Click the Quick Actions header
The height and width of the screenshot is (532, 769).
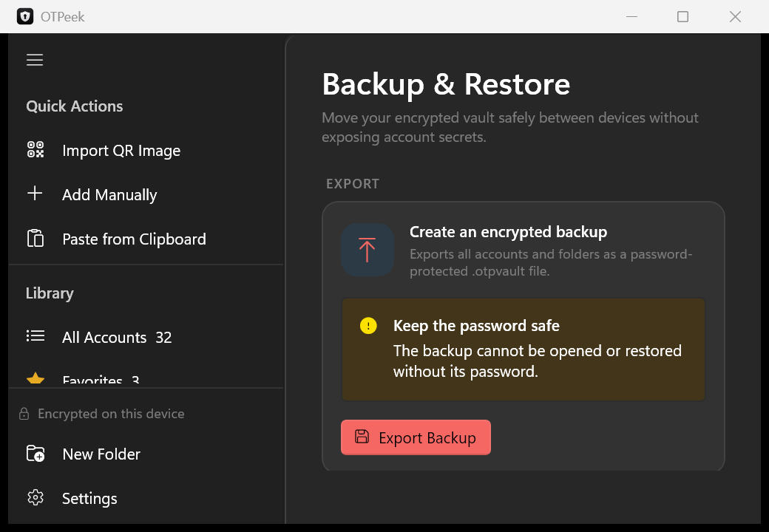(x=75, y=106)
